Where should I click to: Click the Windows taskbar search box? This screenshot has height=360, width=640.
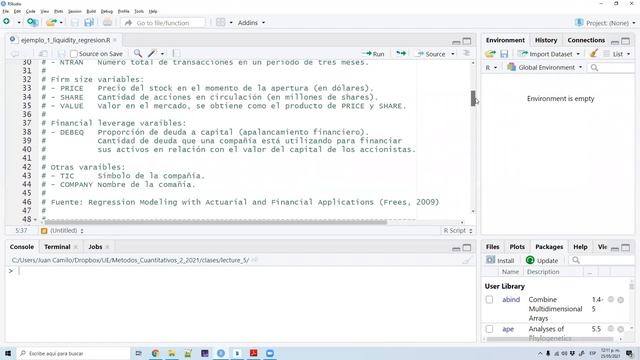click(73, 353)
